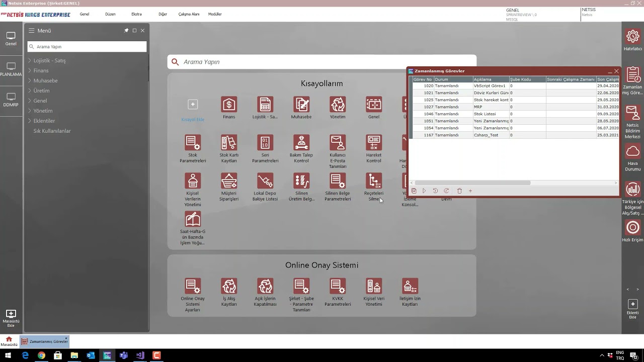This screenshot has height=362, width=644.
Task: Open Silinen Belge Parametreleri shortcut
Action: point(338,181)
